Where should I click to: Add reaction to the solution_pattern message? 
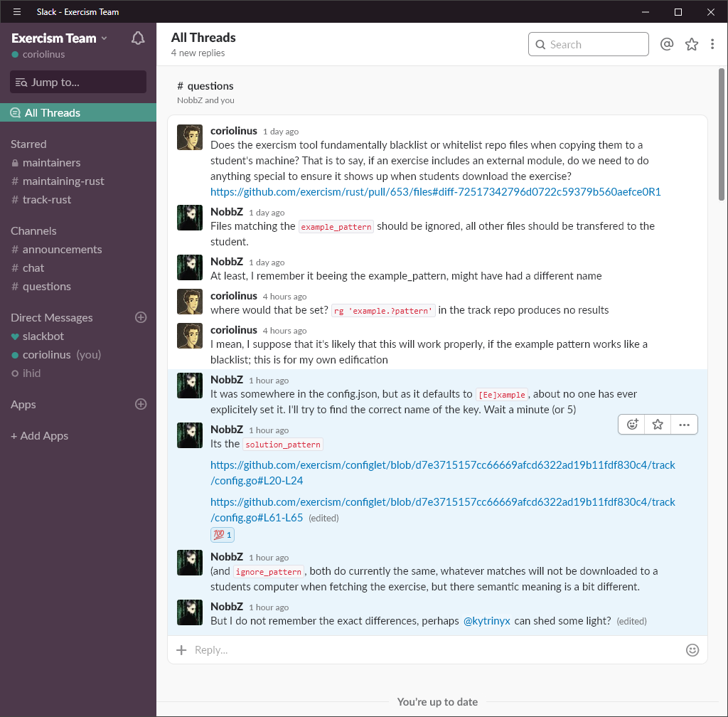[x=632, y=425]
